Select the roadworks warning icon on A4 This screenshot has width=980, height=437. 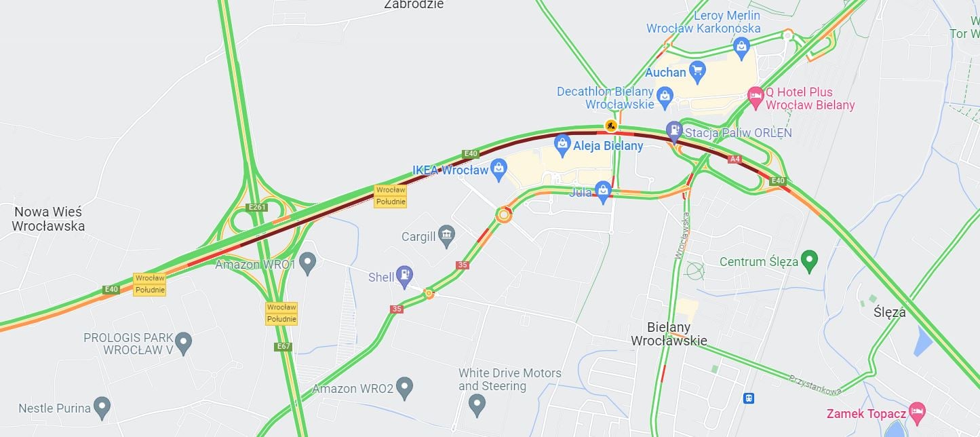click(x=611, y=126)
